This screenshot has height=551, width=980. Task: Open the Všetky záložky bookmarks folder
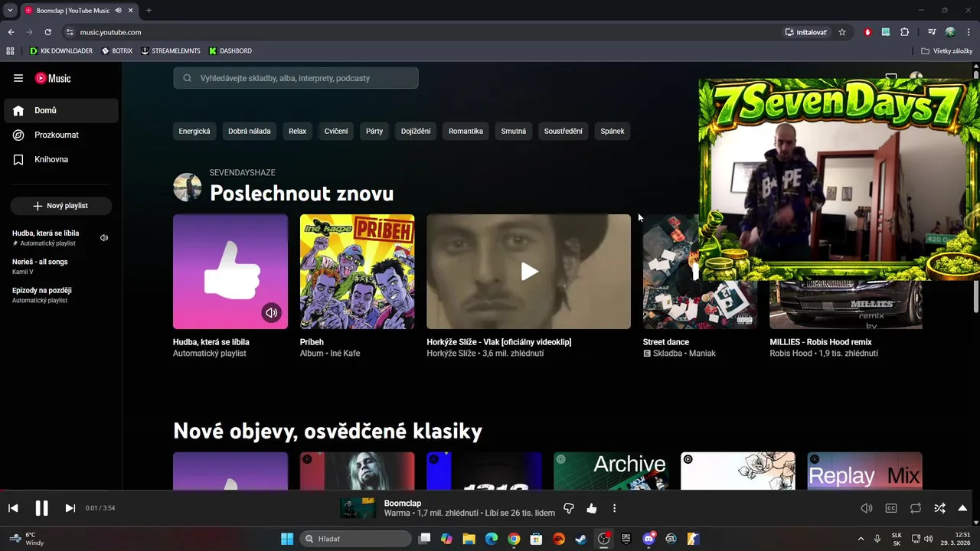(x=946, y=51)
